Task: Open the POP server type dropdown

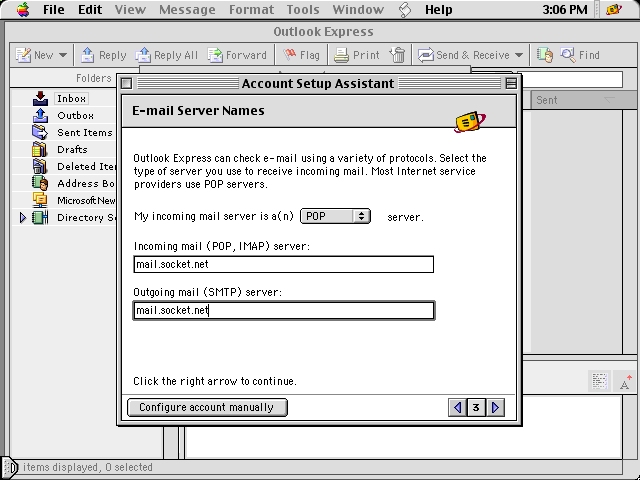Action: click(x=335, y=216)
